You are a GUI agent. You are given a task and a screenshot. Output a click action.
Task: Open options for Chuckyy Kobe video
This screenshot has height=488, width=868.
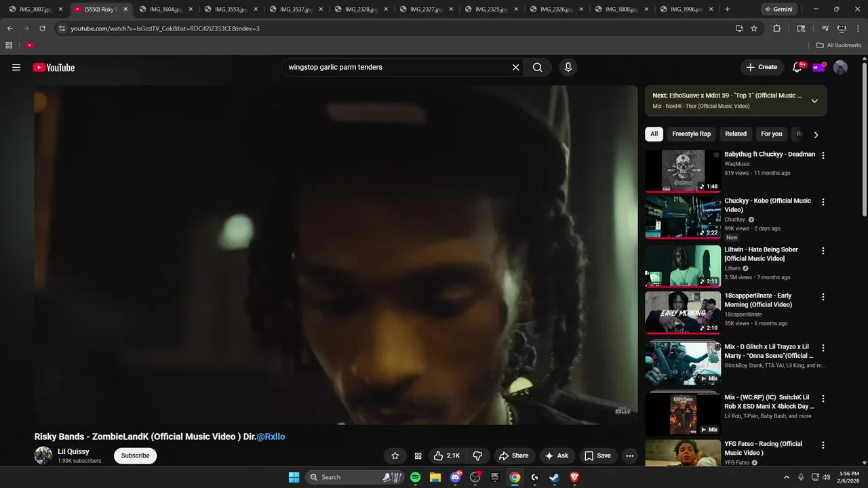[x=823, y=202]
